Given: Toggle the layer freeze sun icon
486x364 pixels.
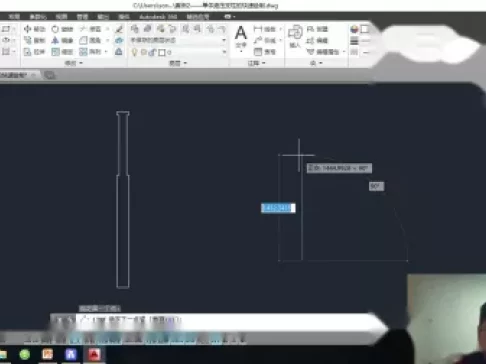Looking at the screenshot, I should point(144,52).
